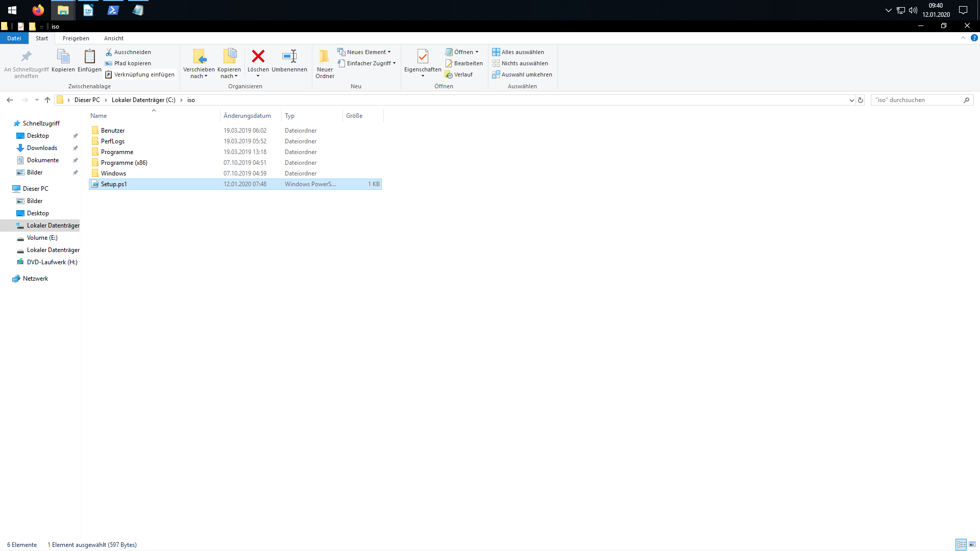Open the quick access toolbar dropdown arrow
The image size is (980, 551).
point(42,27)
